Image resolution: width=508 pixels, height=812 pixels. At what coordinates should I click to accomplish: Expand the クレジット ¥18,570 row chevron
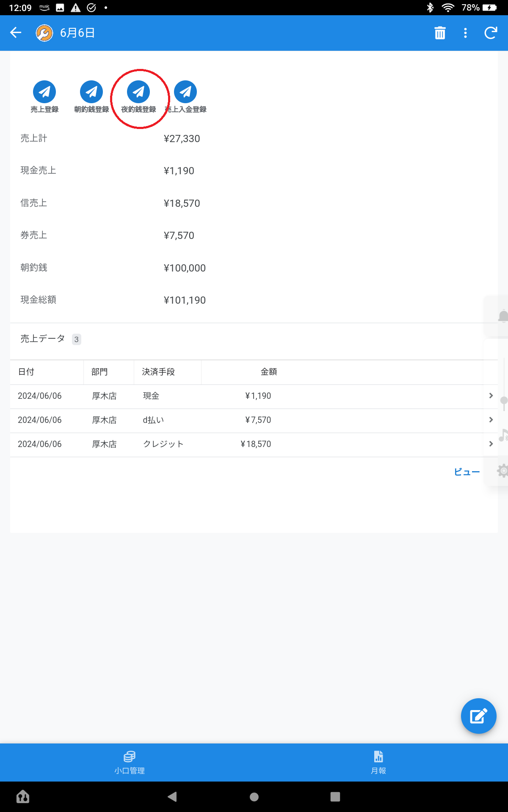pos(491,444)
